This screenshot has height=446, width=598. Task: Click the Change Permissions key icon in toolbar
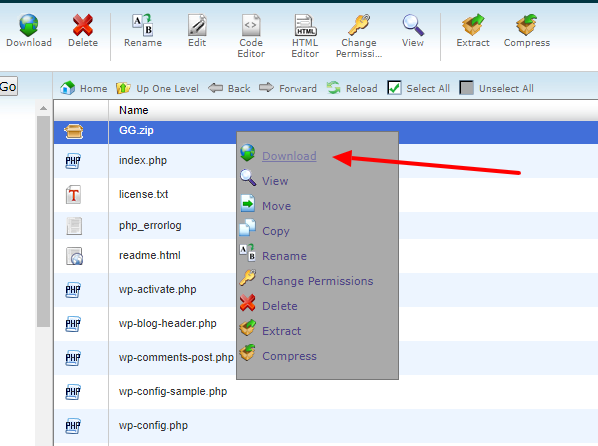click(x=359, y=25)
